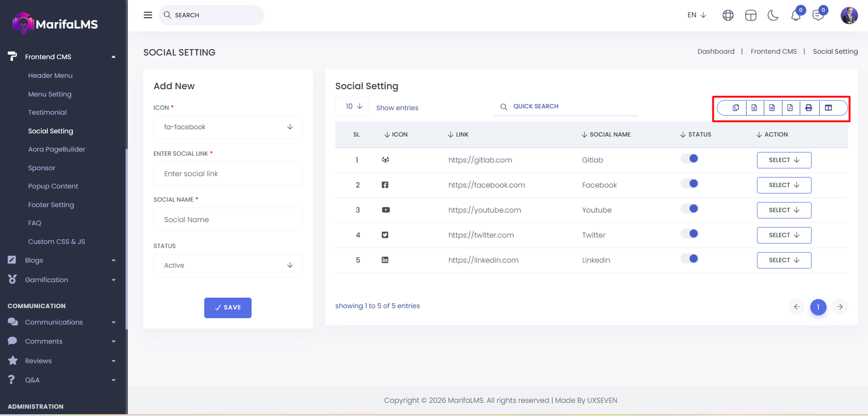Disable the Youtube status toggle
The height and width of the screenshot is (416, 868).
[689, 209]
